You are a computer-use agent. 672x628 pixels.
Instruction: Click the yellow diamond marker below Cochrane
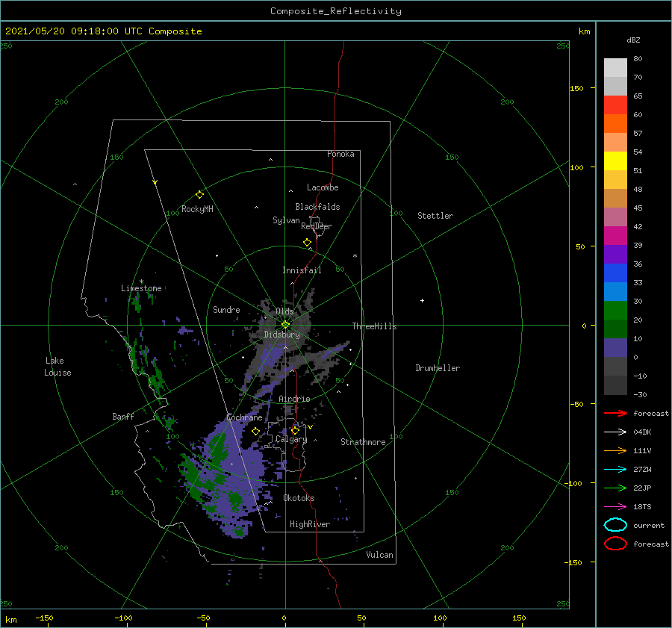tap(255, 432)
